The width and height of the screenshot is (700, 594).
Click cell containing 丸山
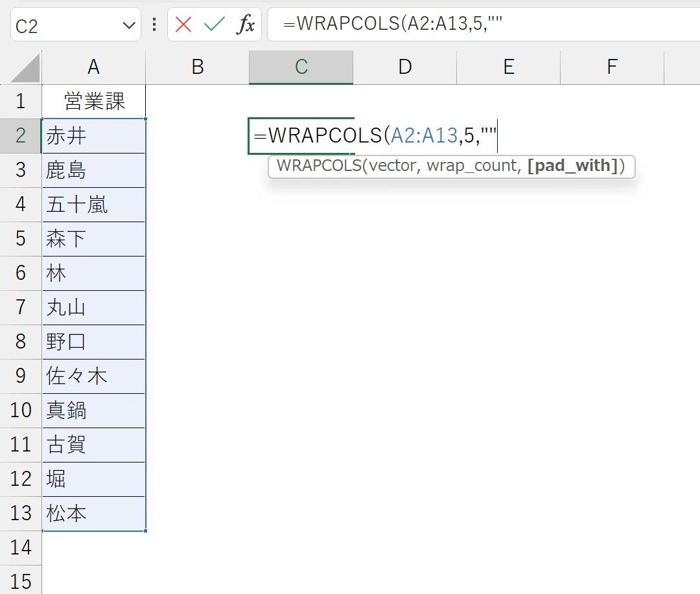(94, 308)
